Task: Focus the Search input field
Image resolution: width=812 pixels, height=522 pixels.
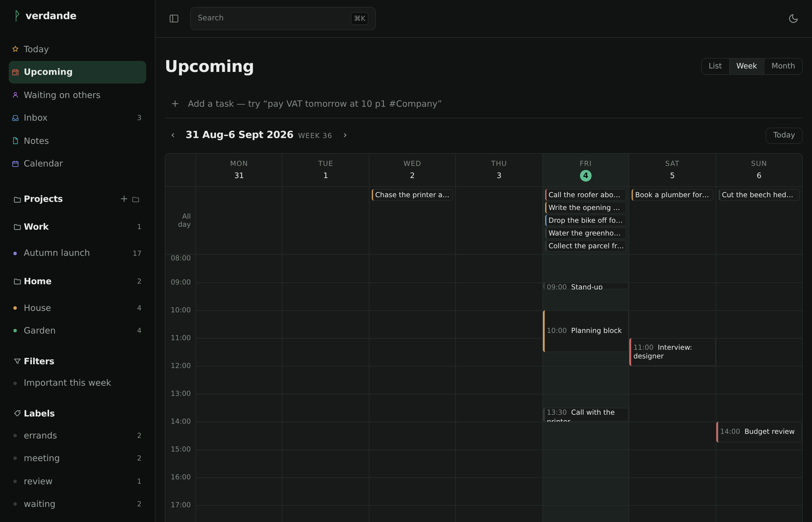Action: coord(283,18)
